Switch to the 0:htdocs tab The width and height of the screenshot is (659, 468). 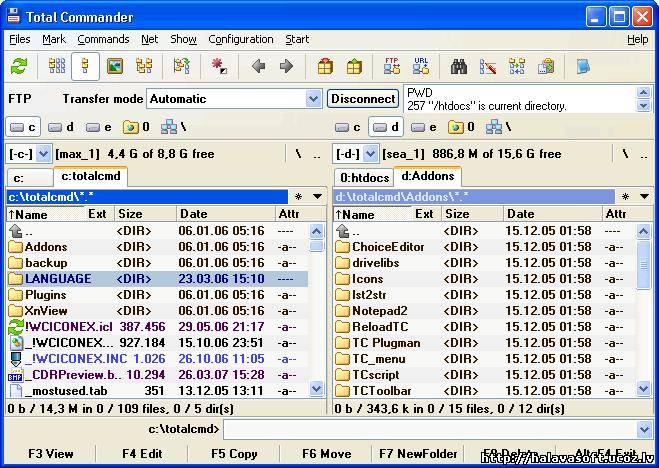pos(362,176)
